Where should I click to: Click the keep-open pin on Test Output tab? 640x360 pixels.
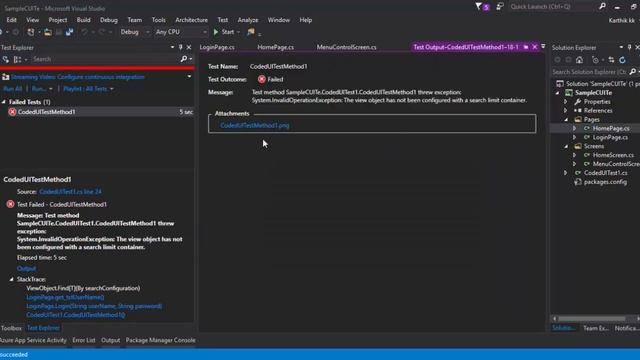[526, 47]
